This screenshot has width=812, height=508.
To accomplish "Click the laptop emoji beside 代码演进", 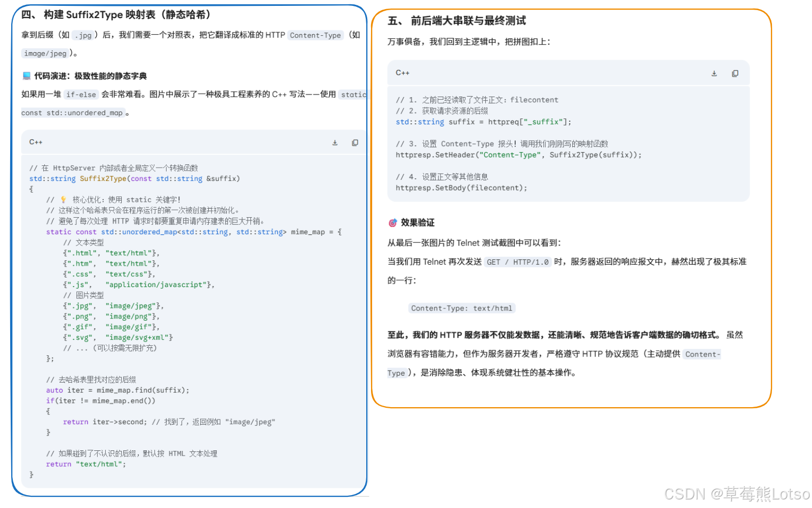I will click(x=27, y=76).
